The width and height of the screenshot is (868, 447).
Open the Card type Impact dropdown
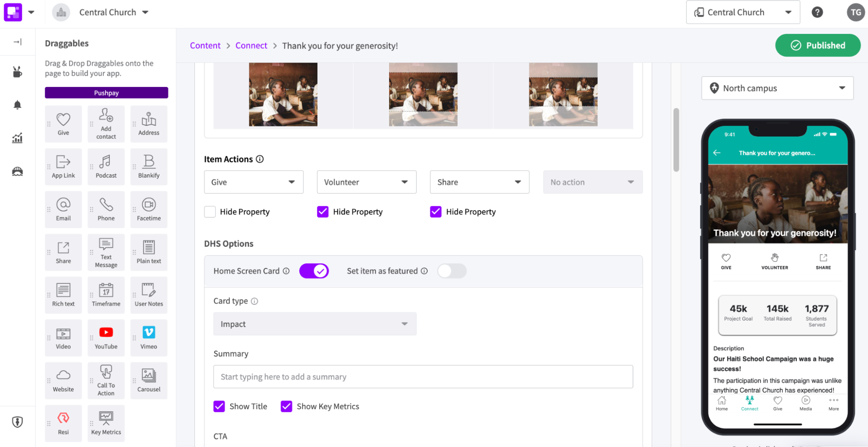pos(314,324)
